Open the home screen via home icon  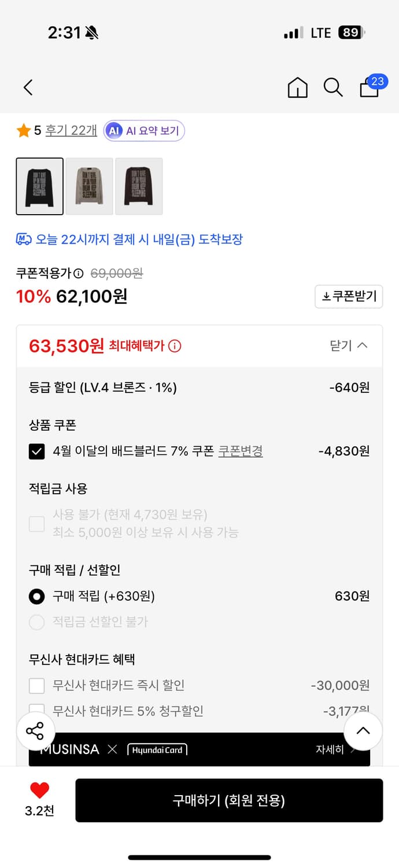click(297, 87)
